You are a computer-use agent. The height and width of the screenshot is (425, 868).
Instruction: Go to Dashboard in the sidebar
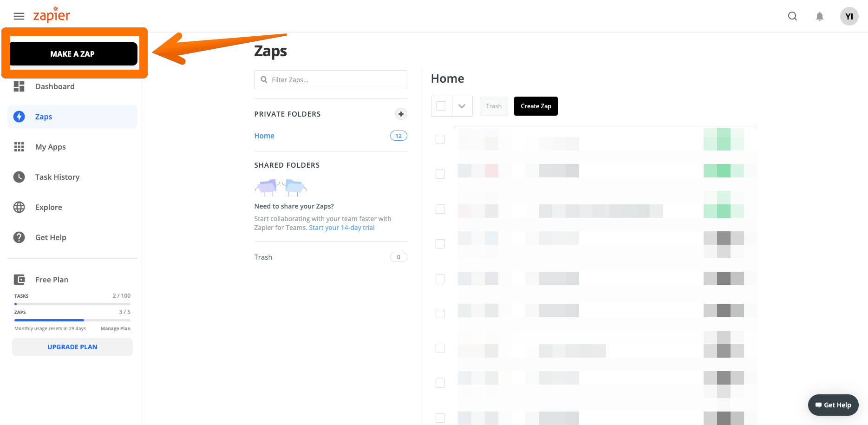pos(55,86)
